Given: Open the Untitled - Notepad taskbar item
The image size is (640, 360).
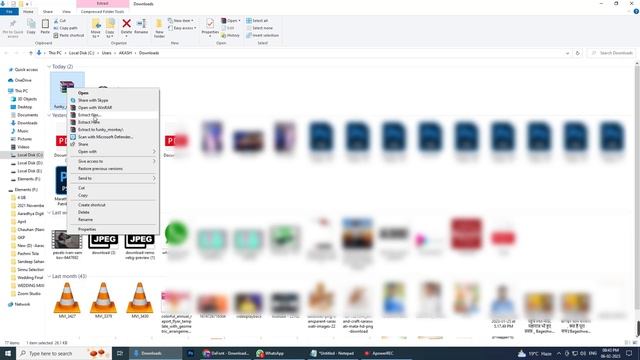Looking at the screenshot, I should click(333, 353).
